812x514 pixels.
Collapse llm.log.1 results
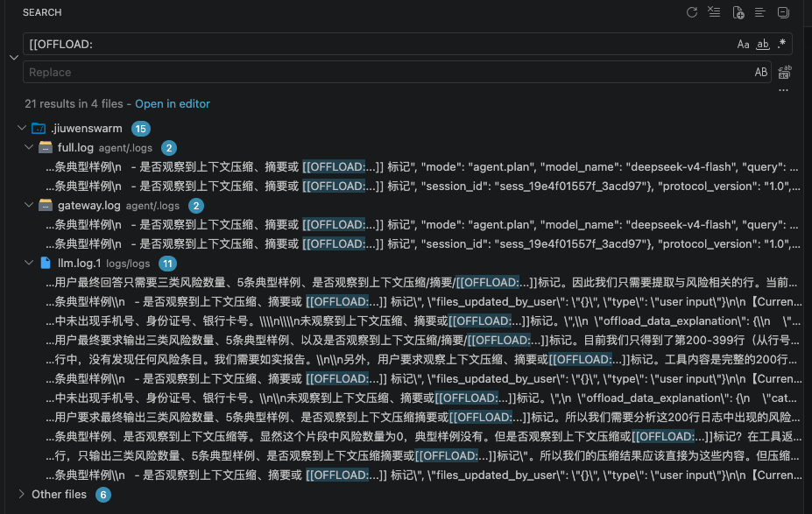click(29, 263)
